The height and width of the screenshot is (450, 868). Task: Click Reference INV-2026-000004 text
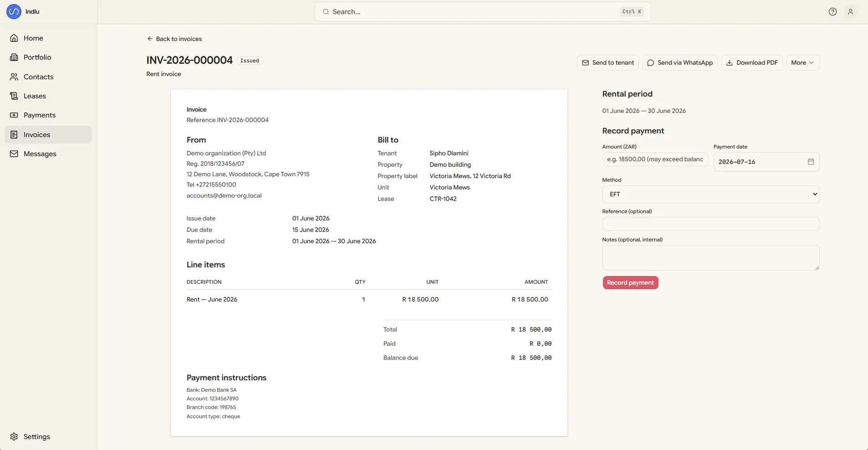228,120
